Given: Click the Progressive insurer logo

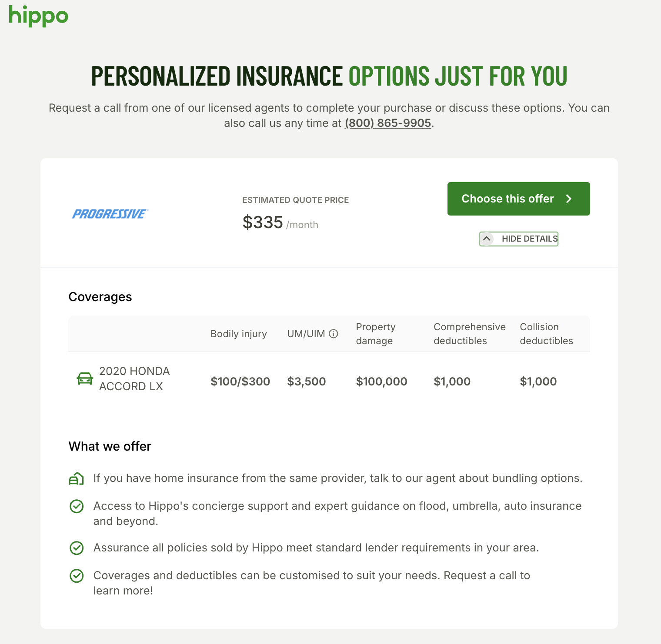Looking at the screenshot, I should pyautogui.click(x=110, y=214).
